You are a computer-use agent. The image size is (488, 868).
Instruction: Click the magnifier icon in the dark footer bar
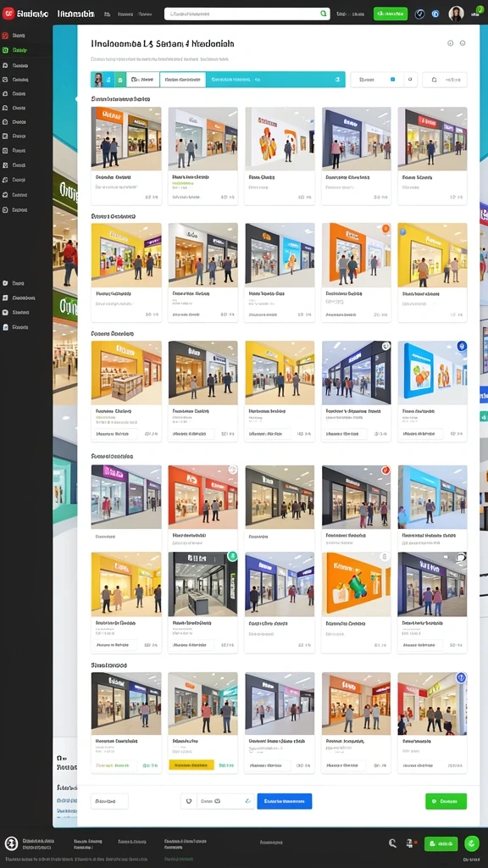(392, 843)
